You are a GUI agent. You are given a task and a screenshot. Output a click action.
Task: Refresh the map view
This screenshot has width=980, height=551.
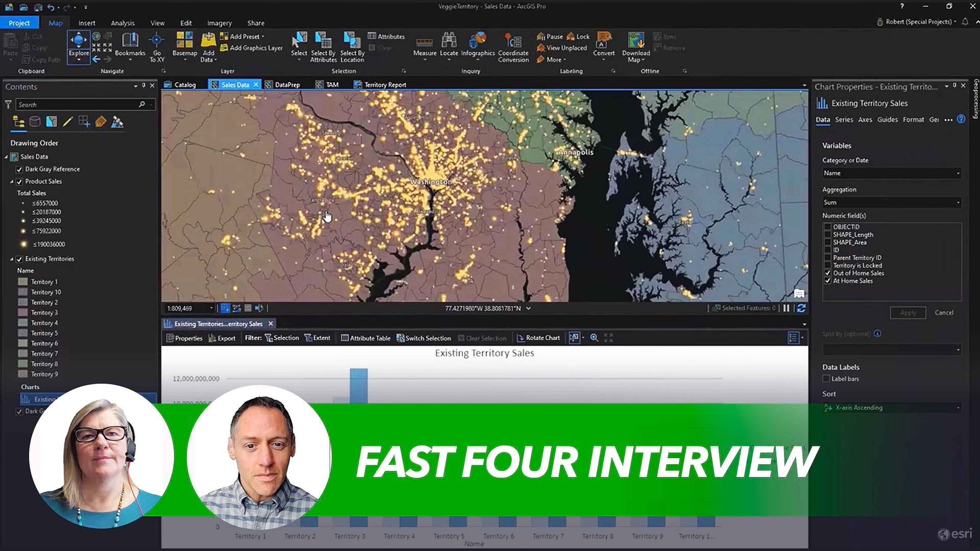pyautogui.click(x=801, y=308)
